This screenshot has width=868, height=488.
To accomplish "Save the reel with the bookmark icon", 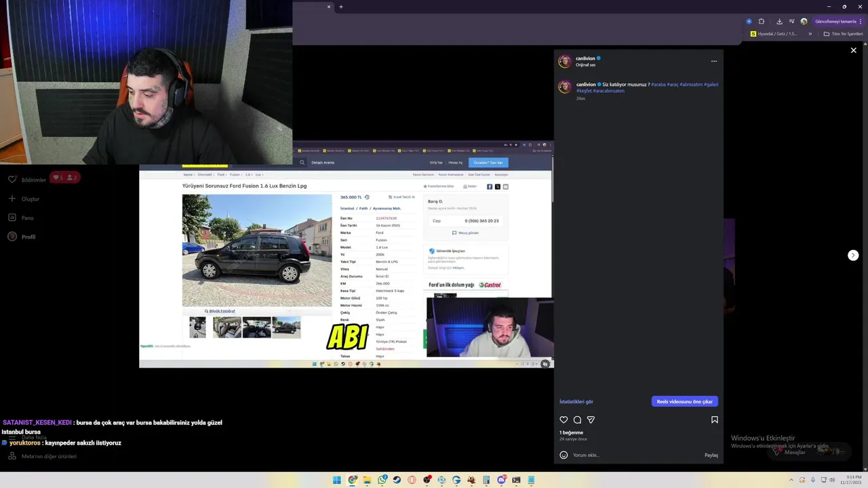I will pyautogui.click(x=715, y=420).
